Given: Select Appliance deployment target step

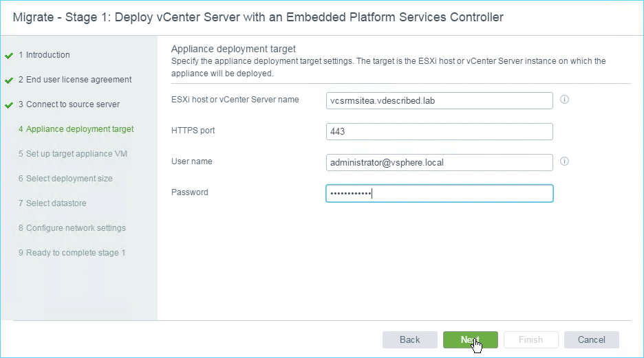Looking at the screenshot, I should [x=76, y=129].
